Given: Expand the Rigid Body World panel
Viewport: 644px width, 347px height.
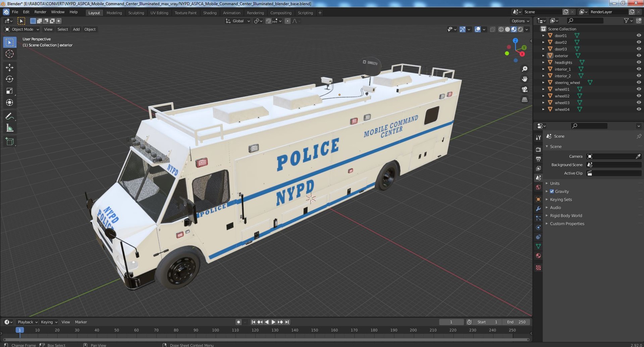Looking at the screenshot, I should pos(566,216).
